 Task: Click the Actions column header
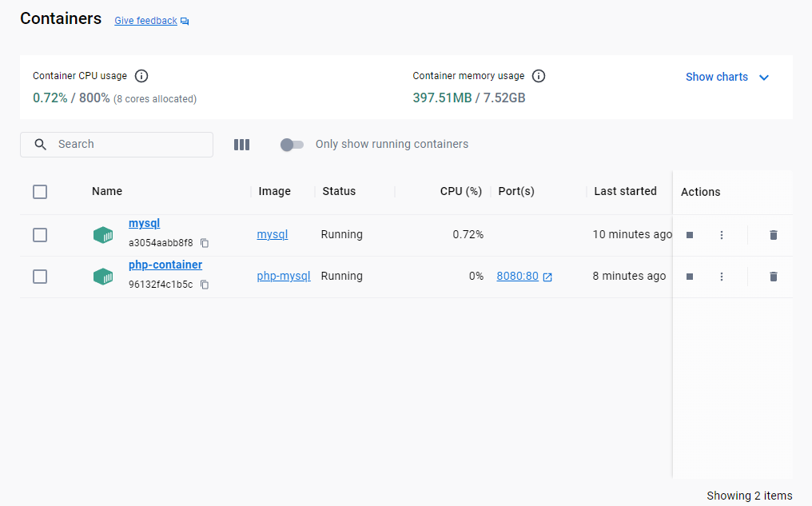[701, 192]
